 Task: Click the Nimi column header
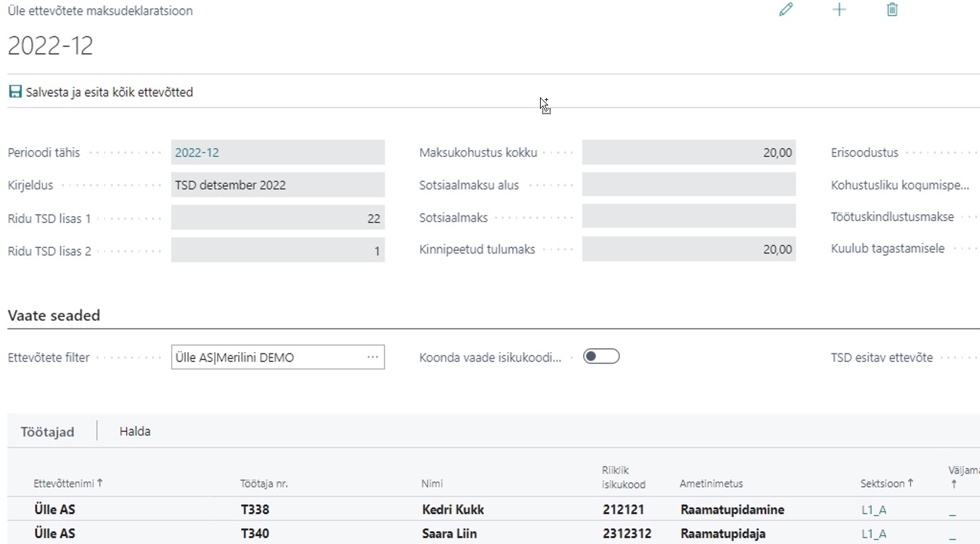[432, 484]
